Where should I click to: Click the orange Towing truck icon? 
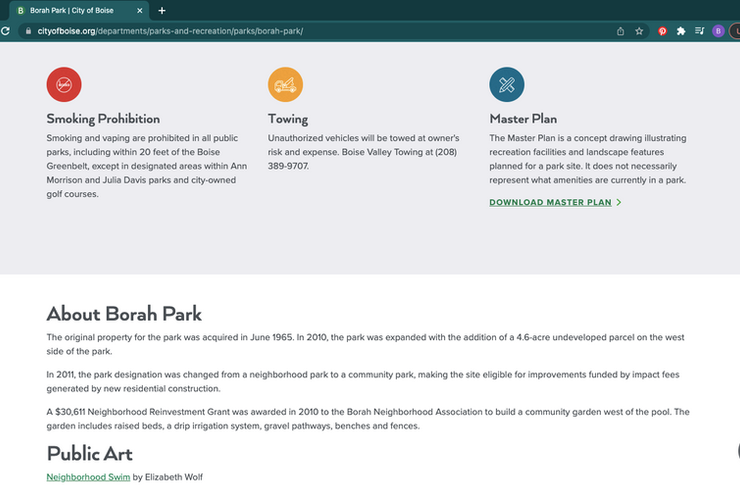pos(285,84)
